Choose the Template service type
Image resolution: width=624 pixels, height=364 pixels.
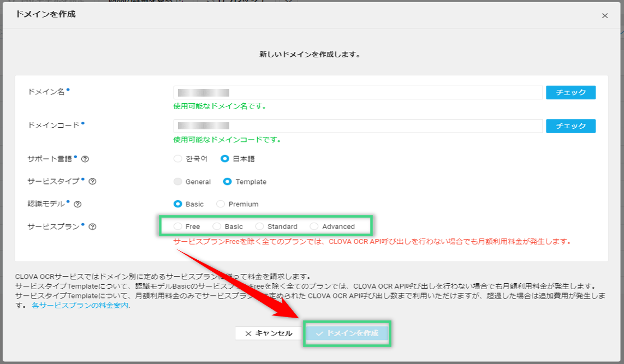click(x=228, y=182)
